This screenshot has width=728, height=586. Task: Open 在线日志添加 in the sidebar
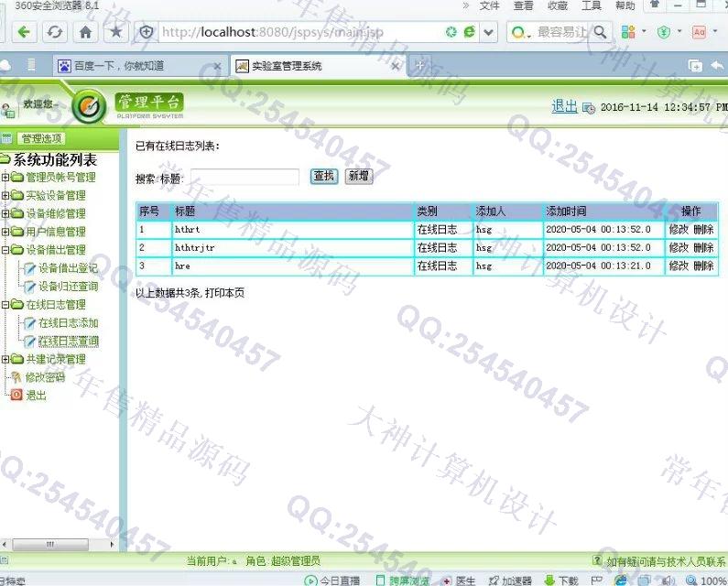coord(68,323)
